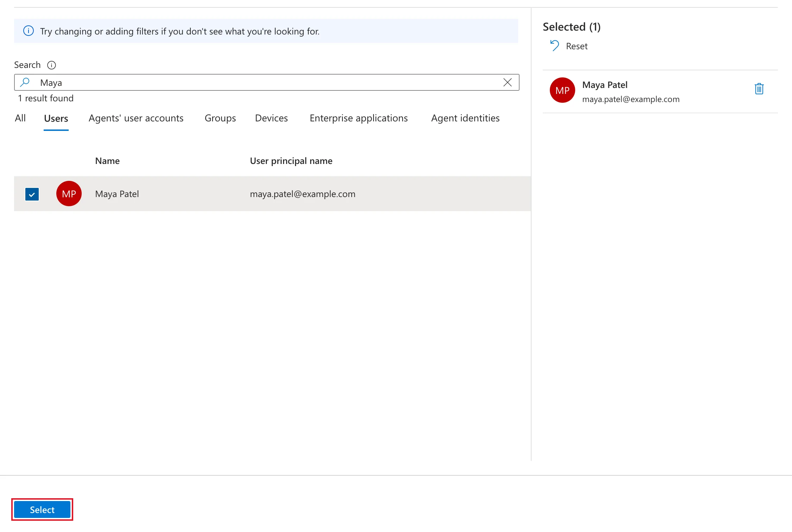
Task: Click Maya Patel avatar in results row
Action: [69, 194]
